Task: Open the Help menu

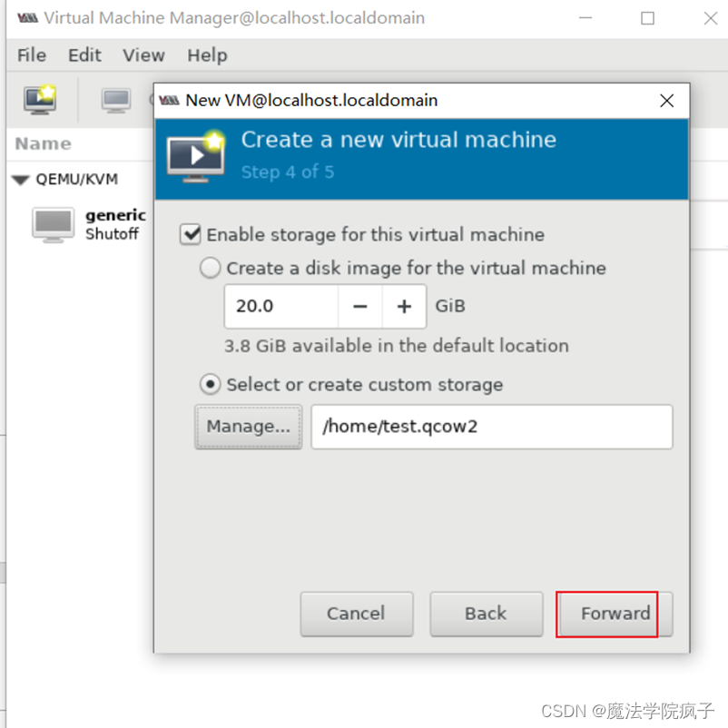Action: 207,55
